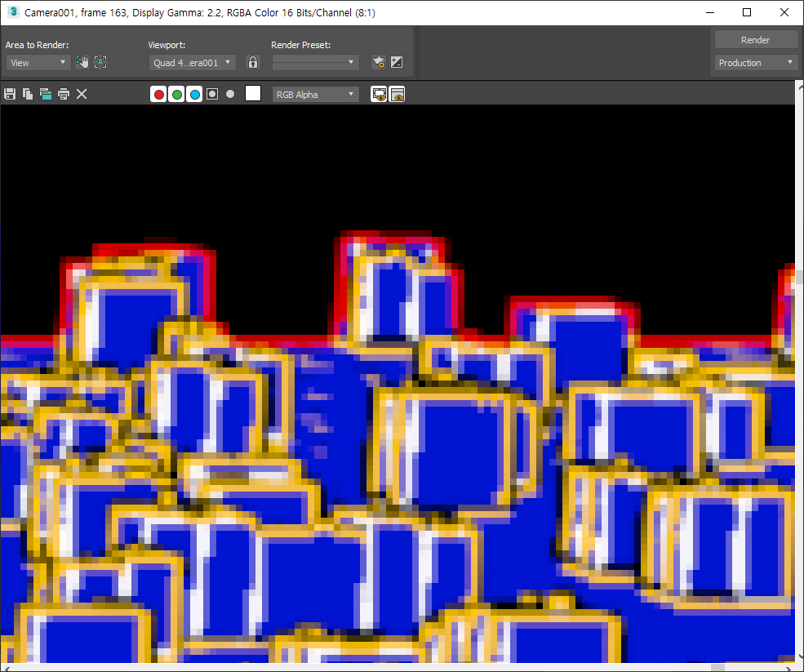Open the Production render mode dropdown
804x672 pixels.
point(756,63)
